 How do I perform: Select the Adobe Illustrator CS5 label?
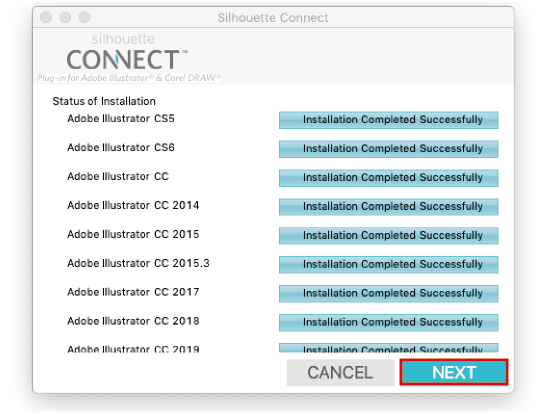[121, 118]
